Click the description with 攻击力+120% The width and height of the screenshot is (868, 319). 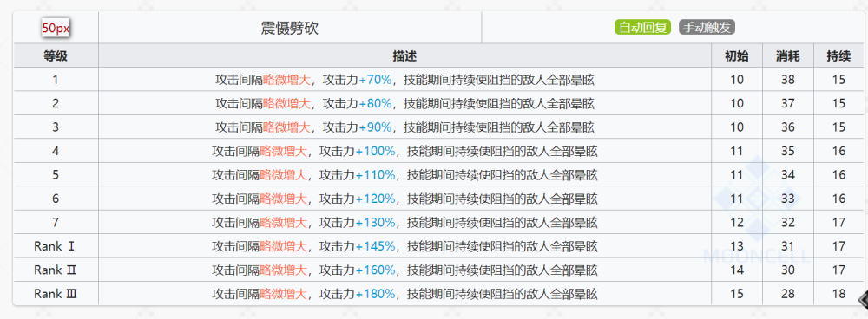point(404,199)
